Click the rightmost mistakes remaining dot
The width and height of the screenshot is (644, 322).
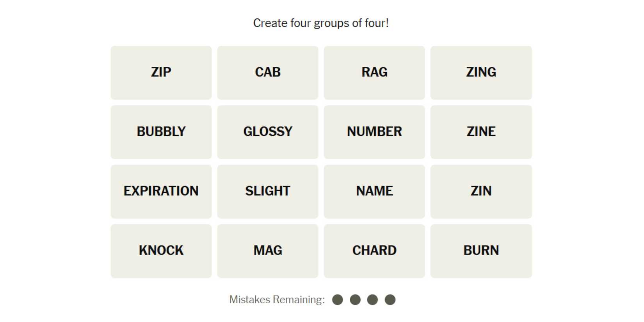coord(390,300)
